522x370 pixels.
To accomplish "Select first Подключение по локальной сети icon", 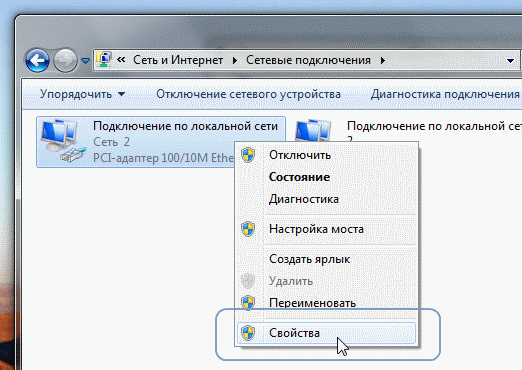I will tap(63, 141).
